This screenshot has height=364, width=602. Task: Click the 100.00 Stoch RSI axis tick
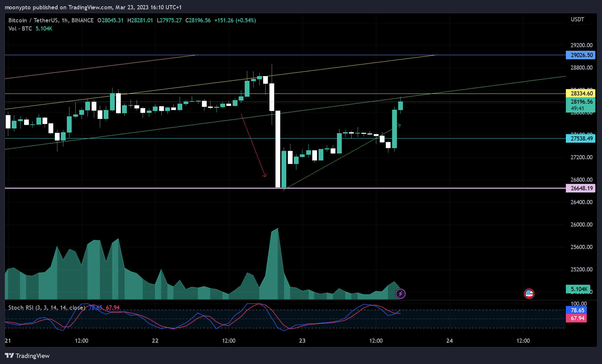[x=579, y=303]
